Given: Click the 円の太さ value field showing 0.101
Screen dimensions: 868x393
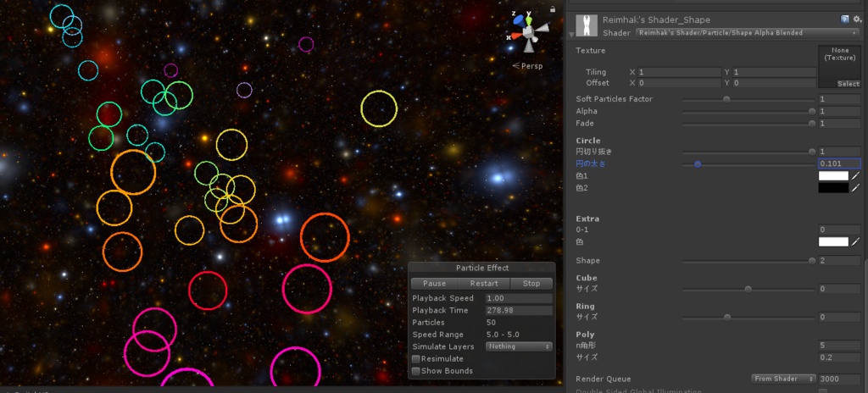Looking at the screenshot, I should point(840,163).
